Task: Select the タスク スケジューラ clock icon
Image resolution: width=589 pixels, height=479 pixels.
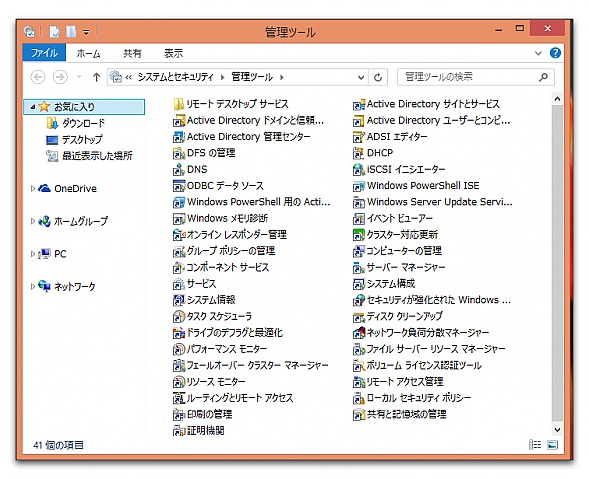Action: (x=179, y=317)
